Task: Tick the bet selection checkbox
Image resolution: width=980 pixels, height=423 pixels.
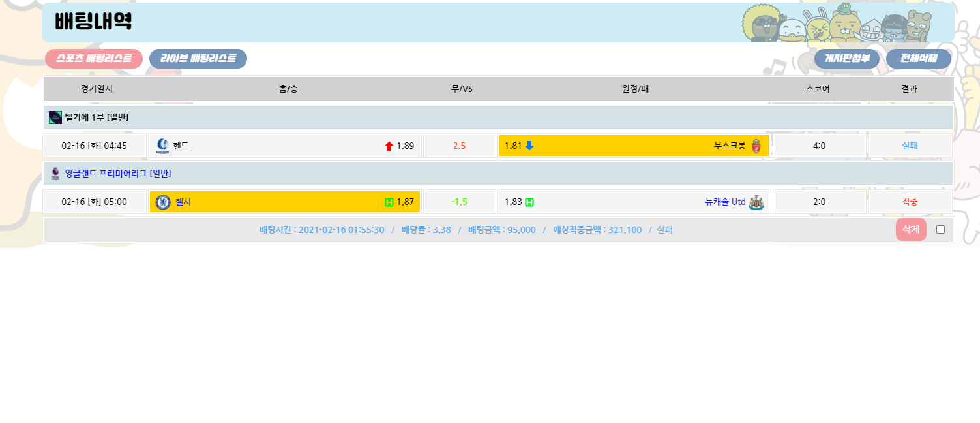Action: 940,230
